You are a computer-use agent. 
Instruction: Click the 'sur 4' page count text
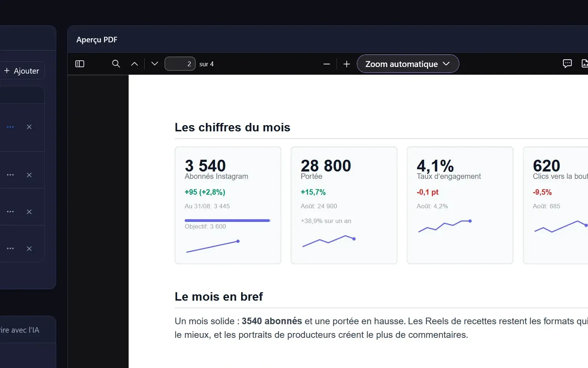(x=207, y=64)
